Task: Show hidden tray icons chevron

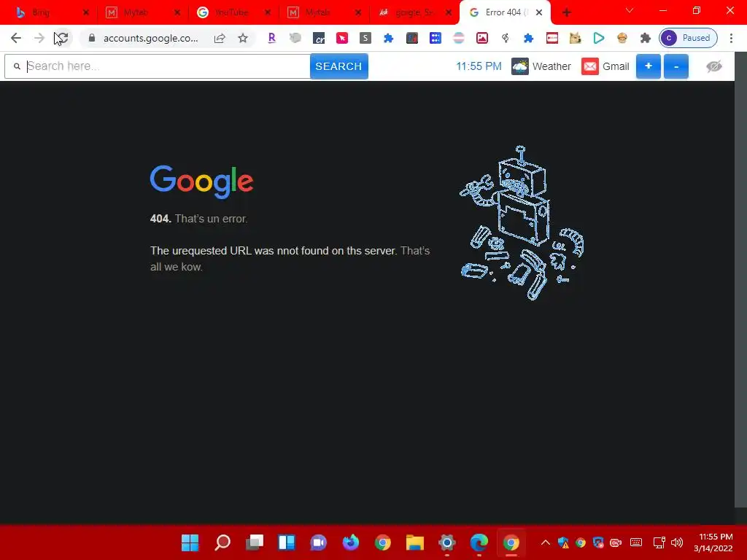Action: click(546, 542)
